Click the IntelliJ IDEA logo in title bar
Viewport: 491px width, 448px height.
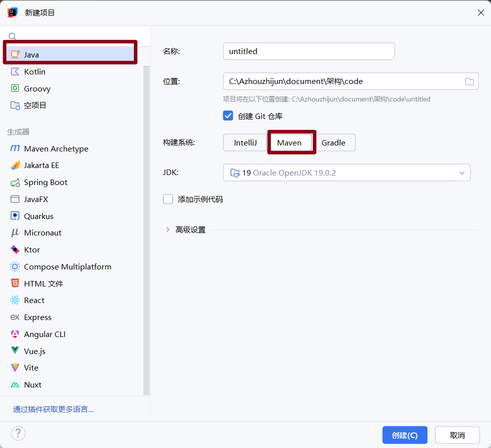(12, 12)
